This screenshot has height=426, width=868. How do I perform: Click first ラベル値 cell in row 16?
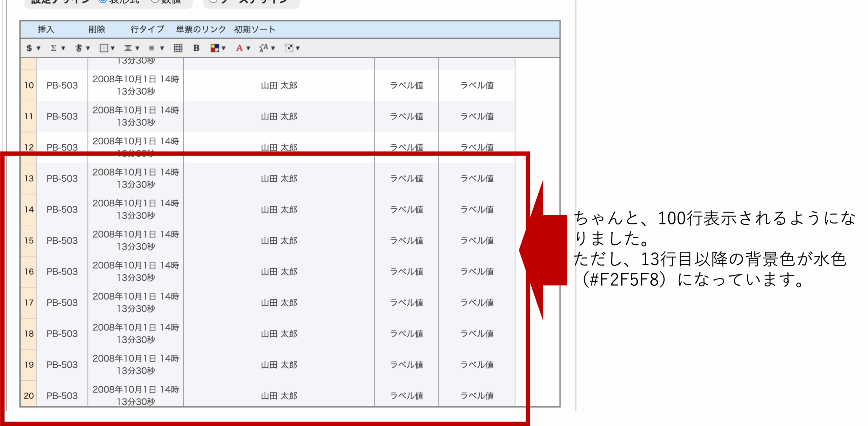(x=407, y=272)
